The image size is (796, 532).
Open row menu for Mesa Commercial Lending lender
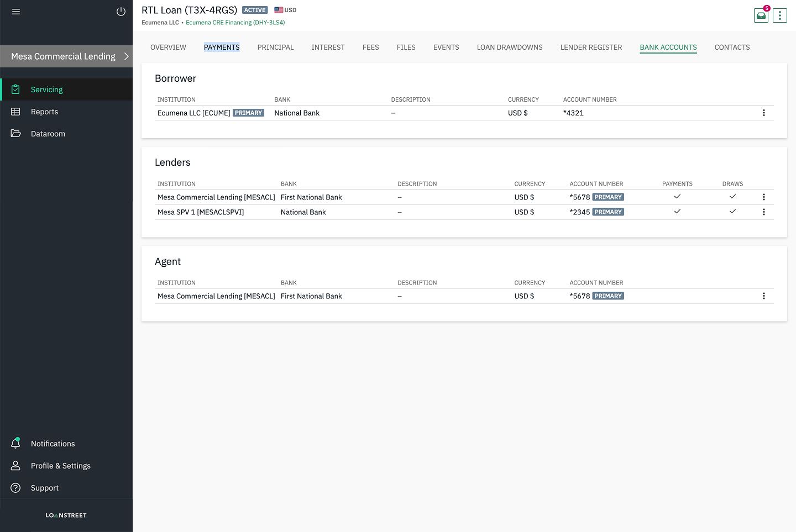(764, 197)
